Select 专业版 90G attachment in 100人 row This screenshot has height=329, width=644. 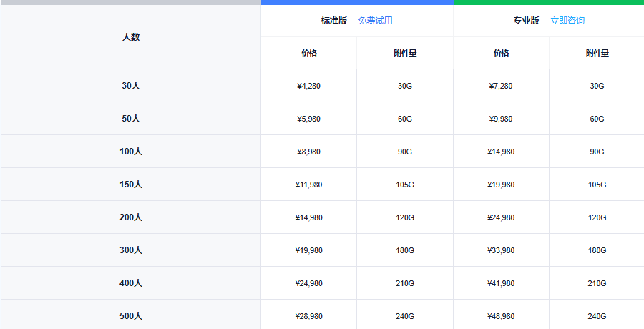click(x=597, y=152)
